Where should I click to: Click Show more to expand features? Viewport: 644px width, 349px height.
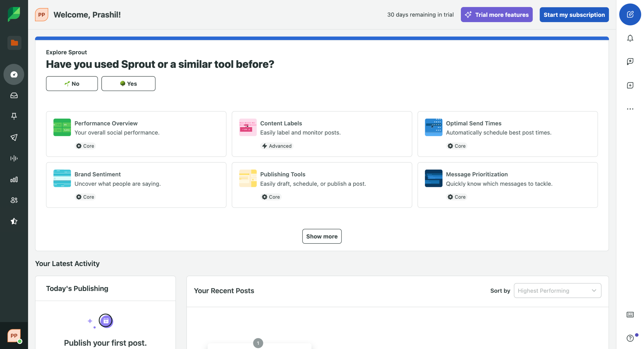pyautogui.click(x=321, y=236)
